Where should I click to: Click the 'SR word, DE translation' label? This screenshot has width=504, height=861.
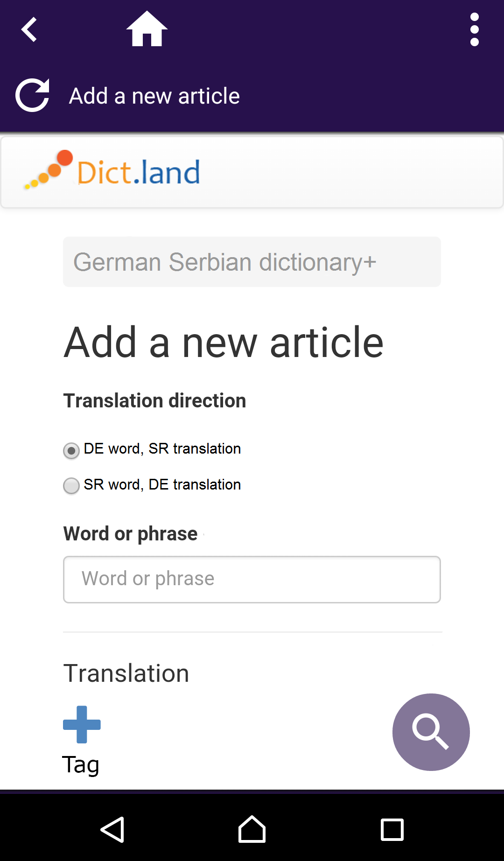(162, 485)
